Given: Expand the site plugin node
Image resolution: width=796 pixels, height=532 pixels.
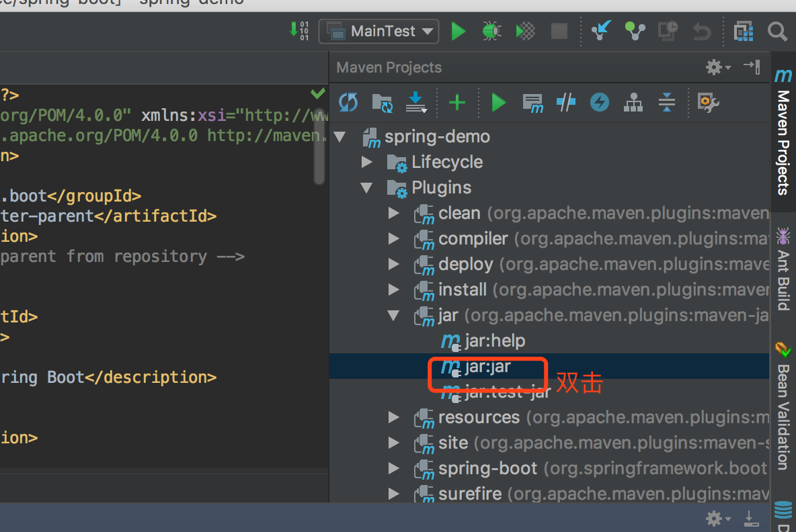Looking at the screenshot, I should tap(393, 443).
